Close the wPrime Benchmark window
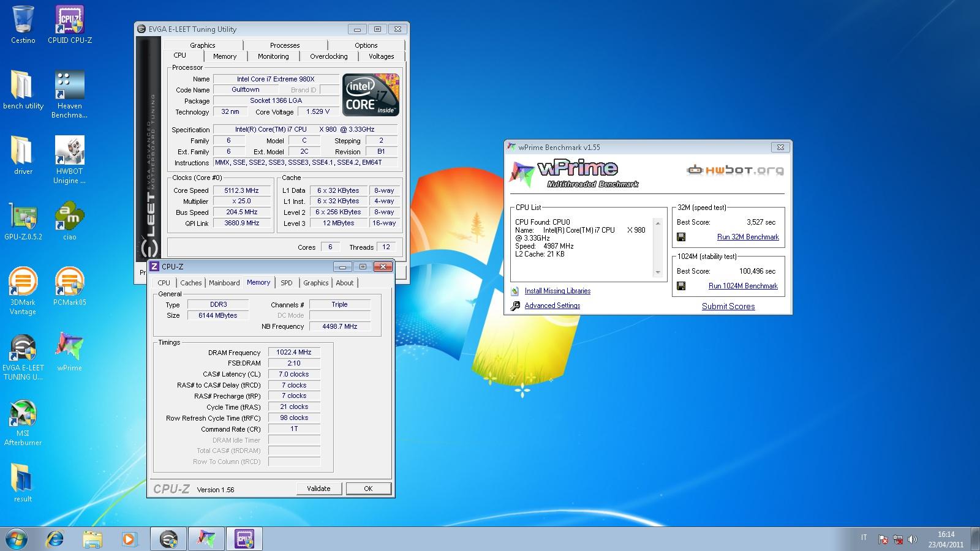Screen dimensions: 980x551 coord(780,147)
